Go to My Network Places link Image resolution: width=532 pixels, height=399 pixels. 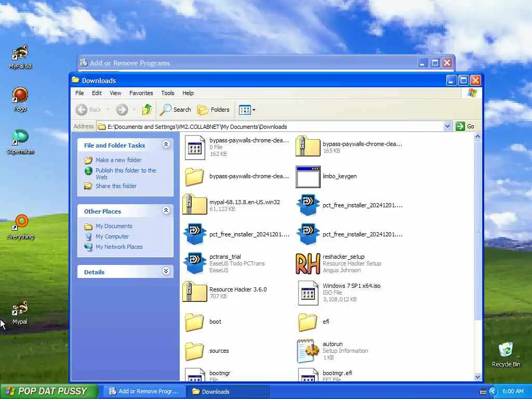(119, 247)
